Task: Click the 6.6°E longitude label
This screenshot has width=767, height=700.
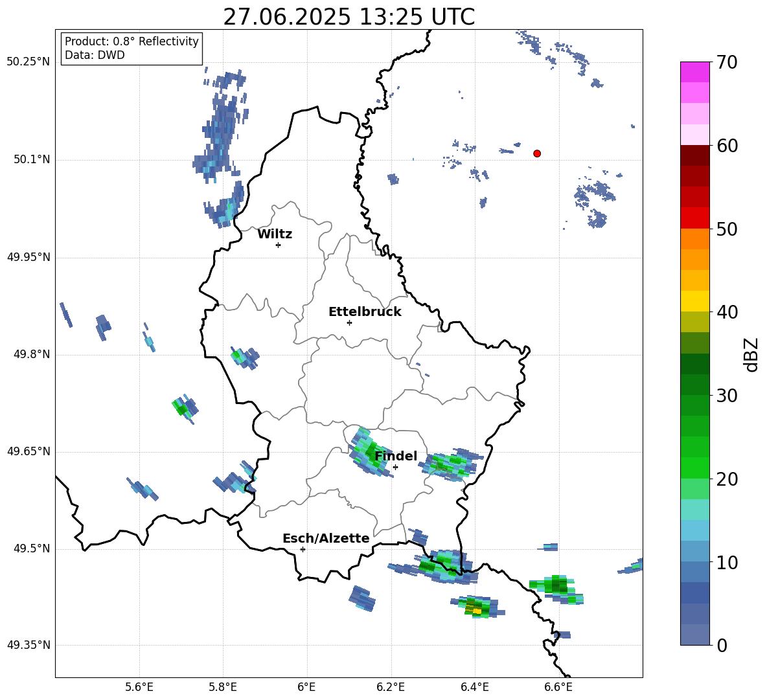Action: [558, 687]
